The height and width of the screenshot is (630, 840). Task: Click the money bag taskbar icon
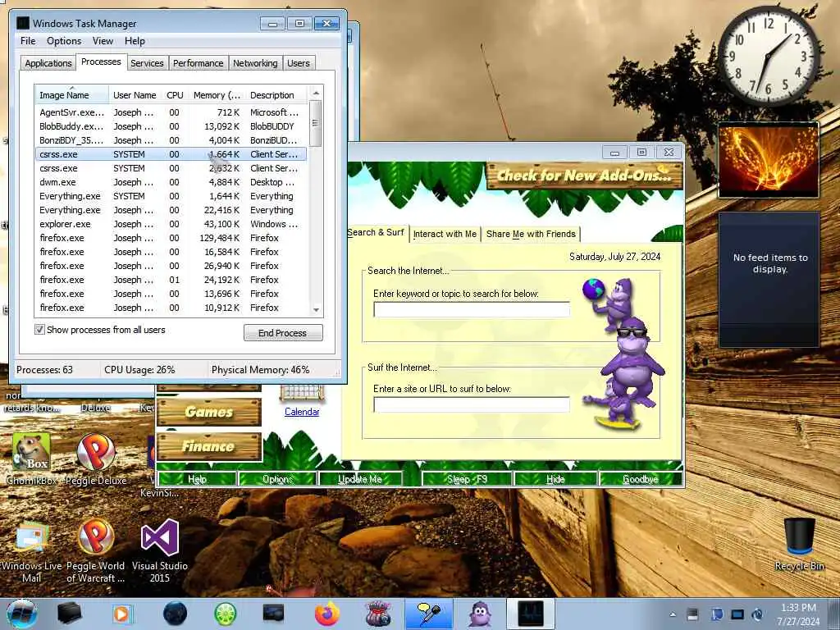[x=377, y=614]
